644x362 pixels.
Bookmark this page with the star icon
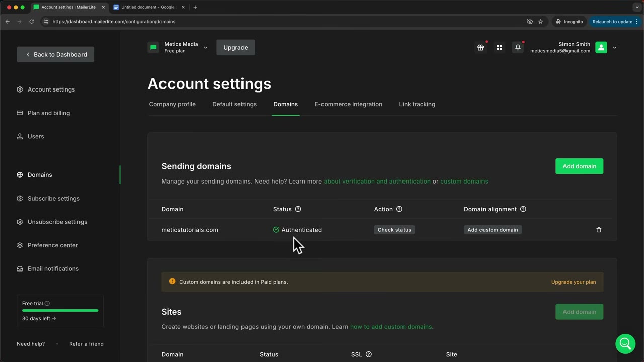[x=541, y=22]
